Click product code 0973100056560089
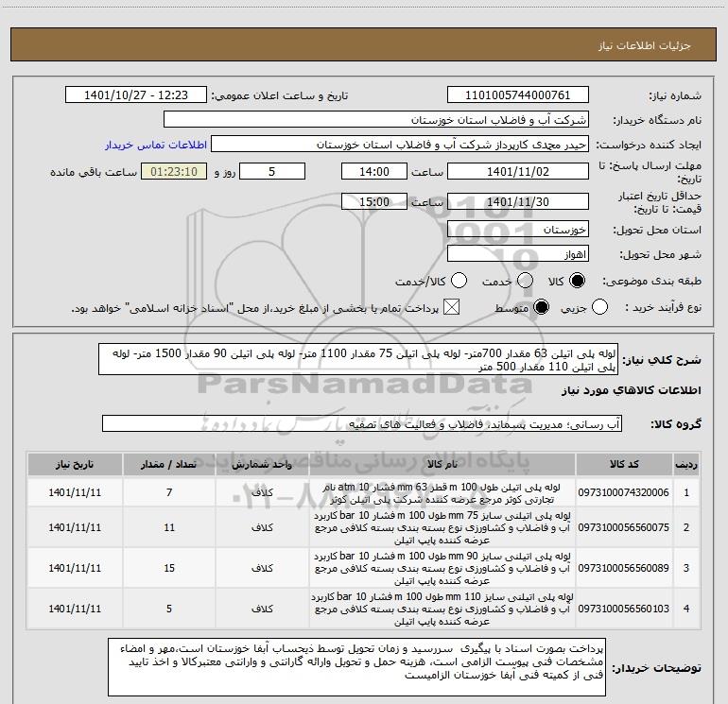 tap(624, 568)
